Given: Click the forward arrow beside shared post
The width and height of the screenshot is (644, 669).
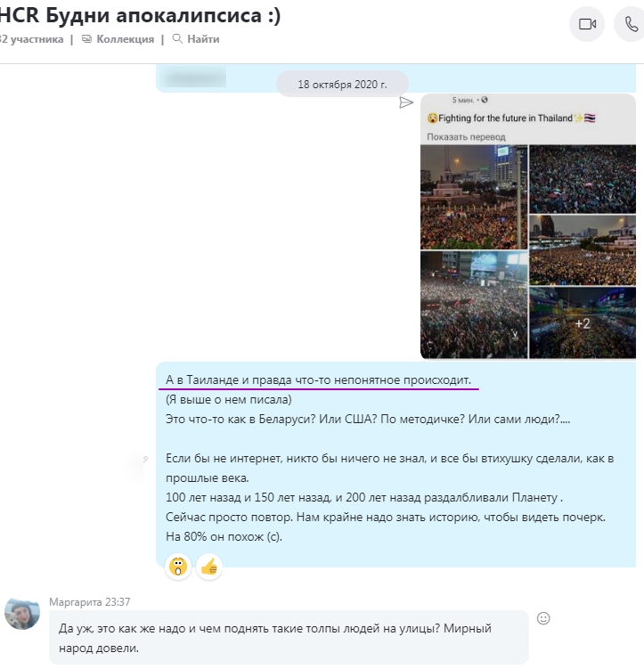Looking at the screenshot, I should click(406, 102).
